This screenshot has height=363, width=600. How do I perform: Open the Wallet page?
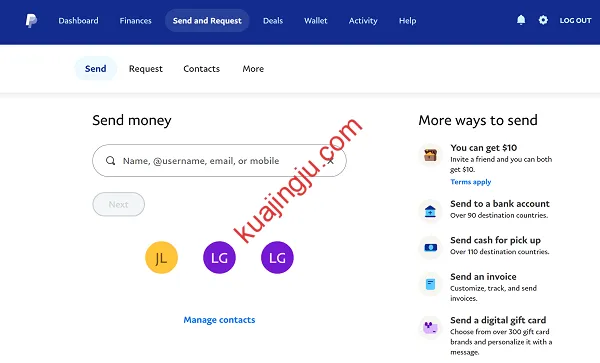point(316,21)
